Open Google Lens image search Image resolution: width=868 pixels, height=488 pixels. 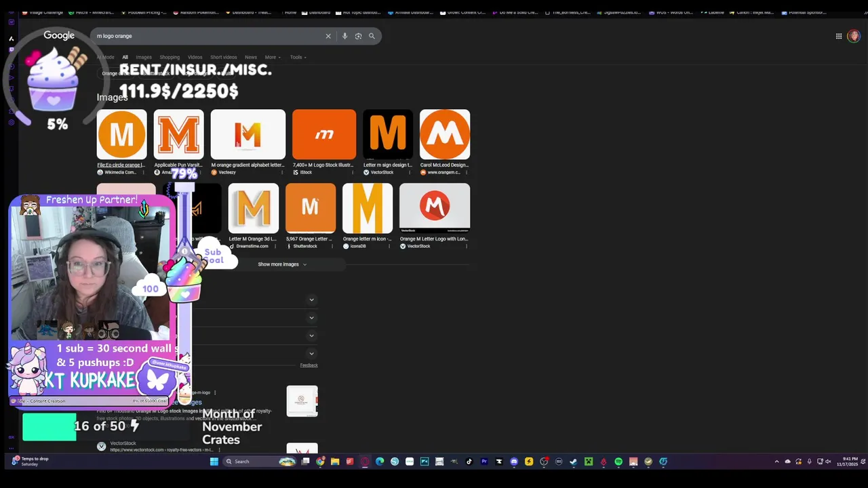click(x=358, y=36)
